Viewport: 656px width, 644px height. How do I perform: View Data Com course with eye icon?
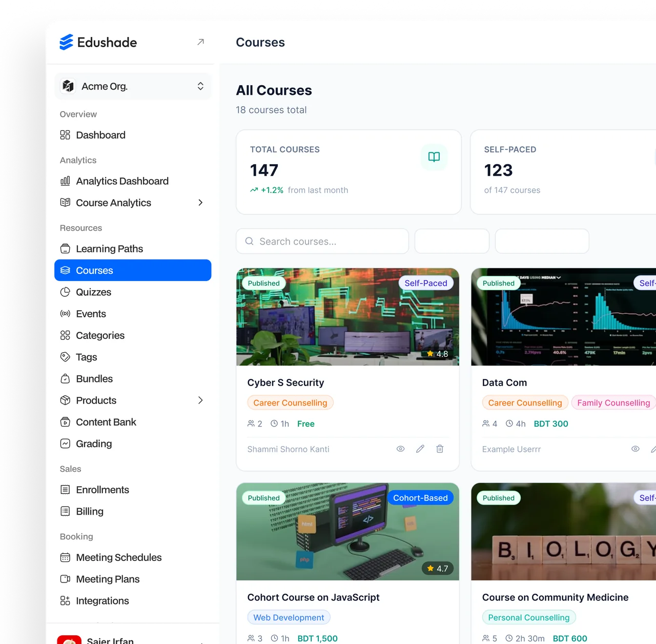click(635, 449)
